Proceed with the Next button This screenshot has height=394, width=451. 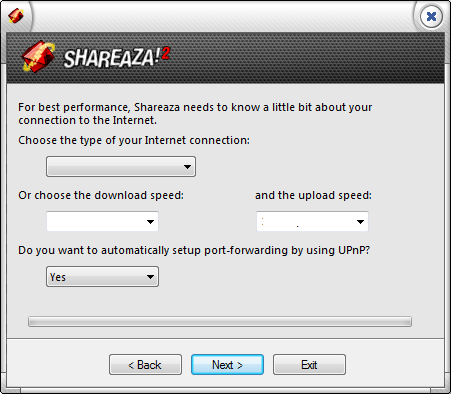227,364
